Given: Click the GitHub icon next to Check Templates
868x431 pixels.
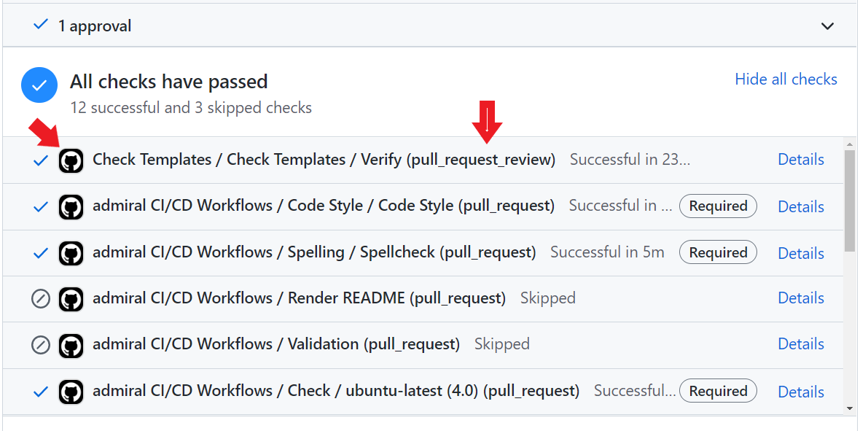Looking at the screenshot, I should pos(71,160).
